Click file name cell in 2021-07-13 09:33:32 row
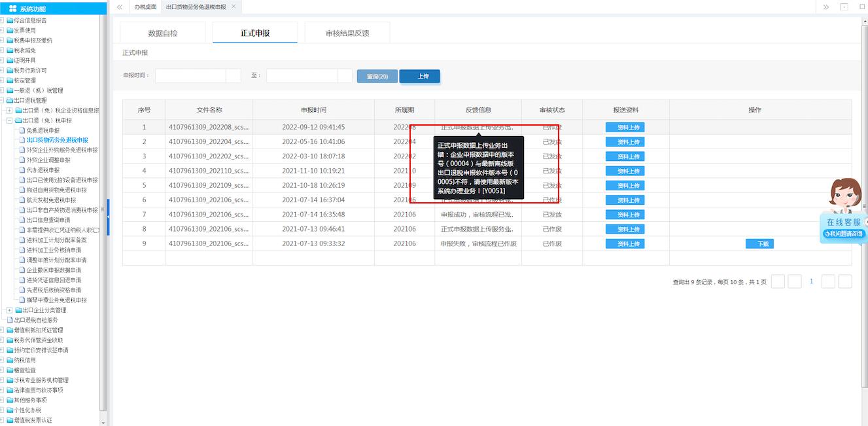The width and height of the screenshot is (868, 426). [x=209, y=243]
